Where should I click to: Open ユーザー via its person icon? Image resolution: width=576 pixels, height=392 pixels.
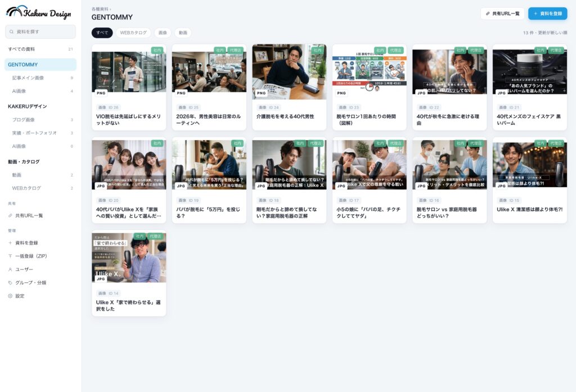point(10,269)
